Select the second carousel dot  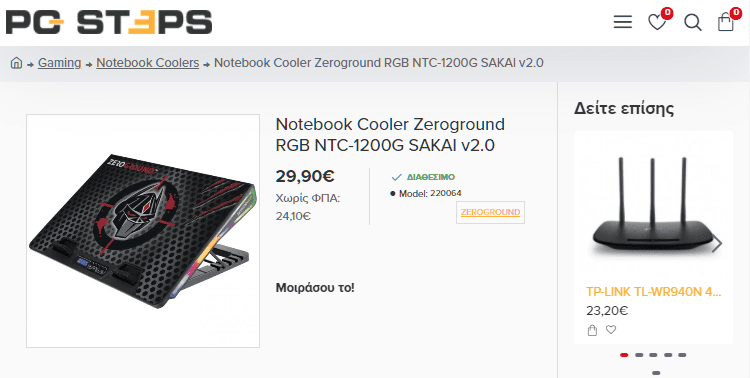(x=639, y=355)
